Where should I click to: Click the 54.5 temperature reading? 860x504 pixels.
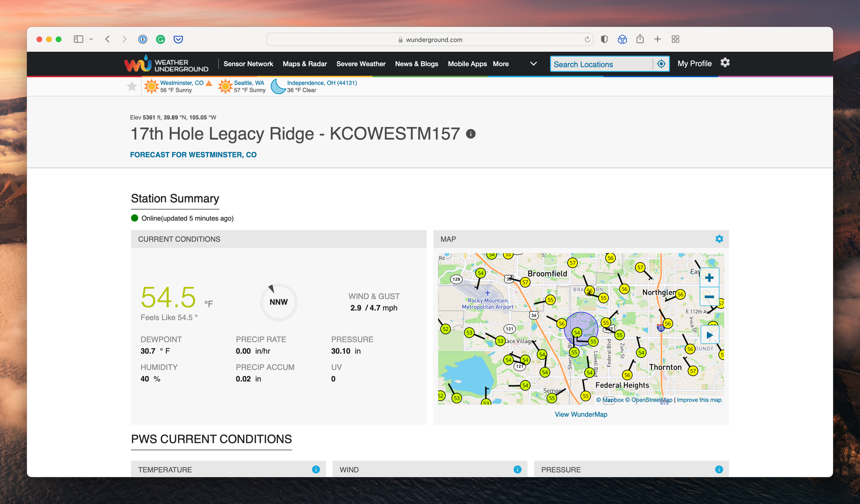tap(168, 297)
